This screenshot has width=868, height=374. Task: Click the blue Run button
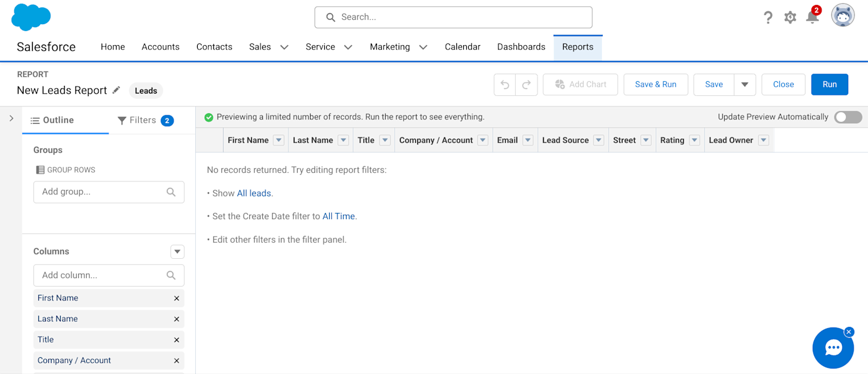pos(830,85)
